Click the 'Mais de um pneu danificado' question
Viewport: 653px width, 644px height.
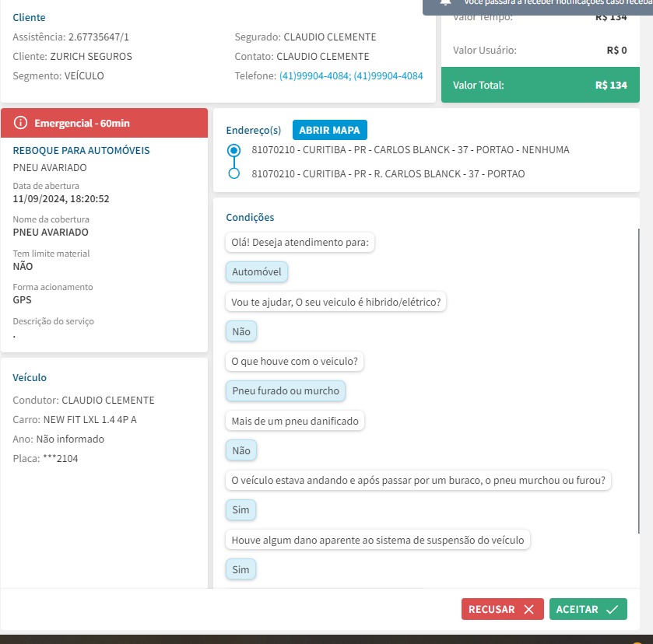[x=295, y=421]
